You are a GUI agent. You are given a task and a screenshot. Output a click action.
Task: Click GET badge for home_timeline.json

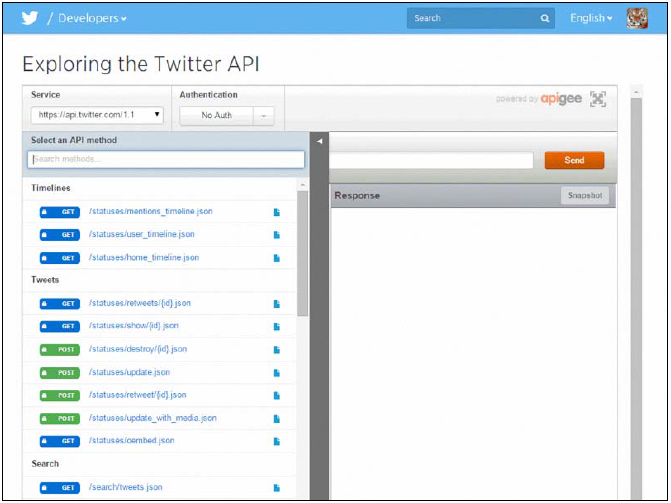[x=59, y=258]
